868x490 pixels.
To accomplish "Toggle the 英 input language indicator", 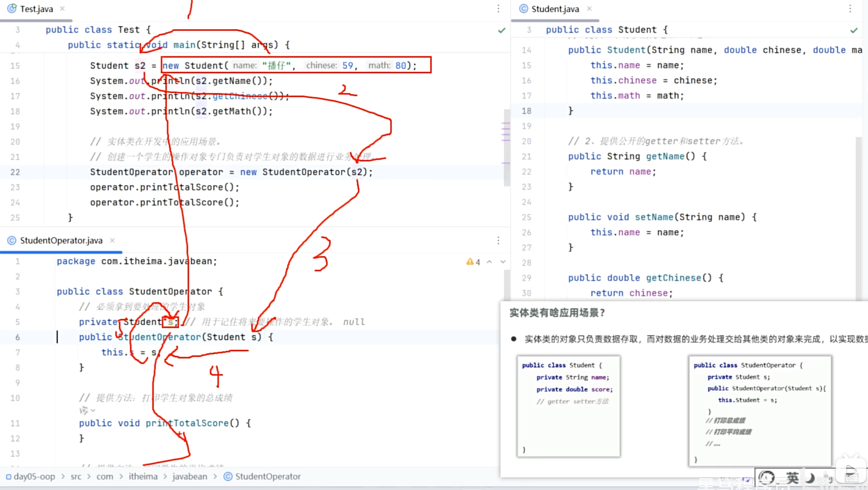I will pyautogui.click(x=792, y=478).
